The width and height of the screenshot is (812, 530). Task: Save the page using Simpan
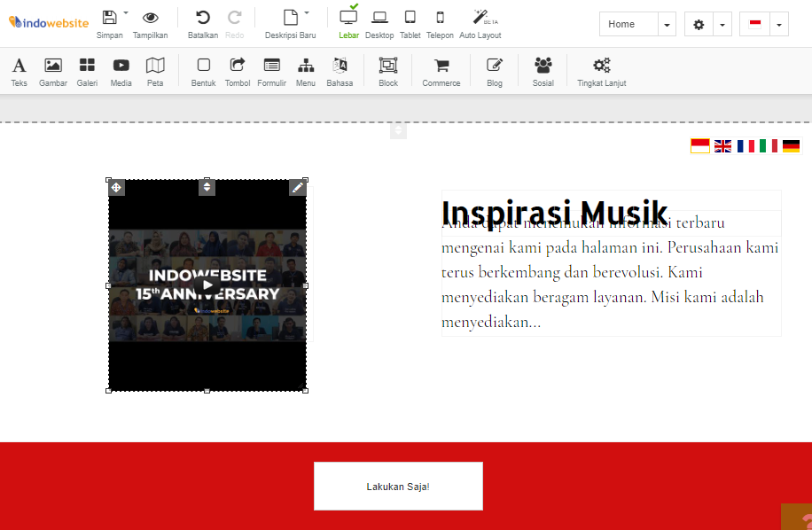pyautogui.click(x=110, y=22)
